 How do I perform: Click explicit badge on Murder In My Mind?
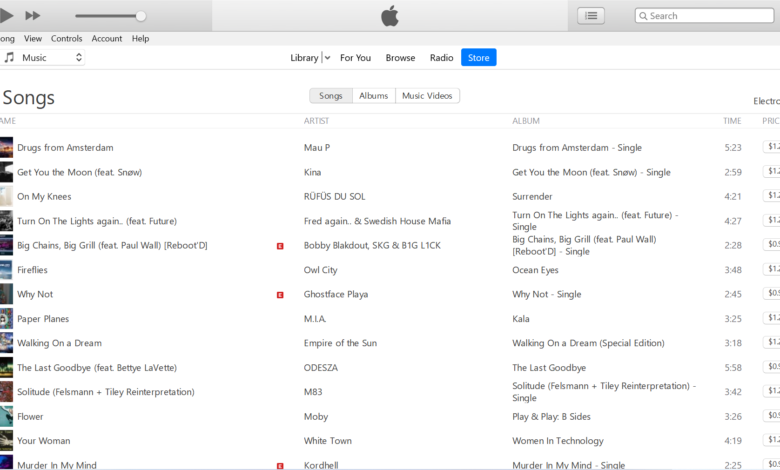280,466
